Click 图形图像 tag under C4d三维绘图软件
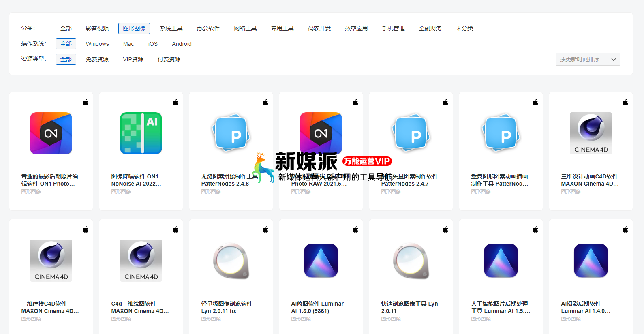 pos(121,319)
